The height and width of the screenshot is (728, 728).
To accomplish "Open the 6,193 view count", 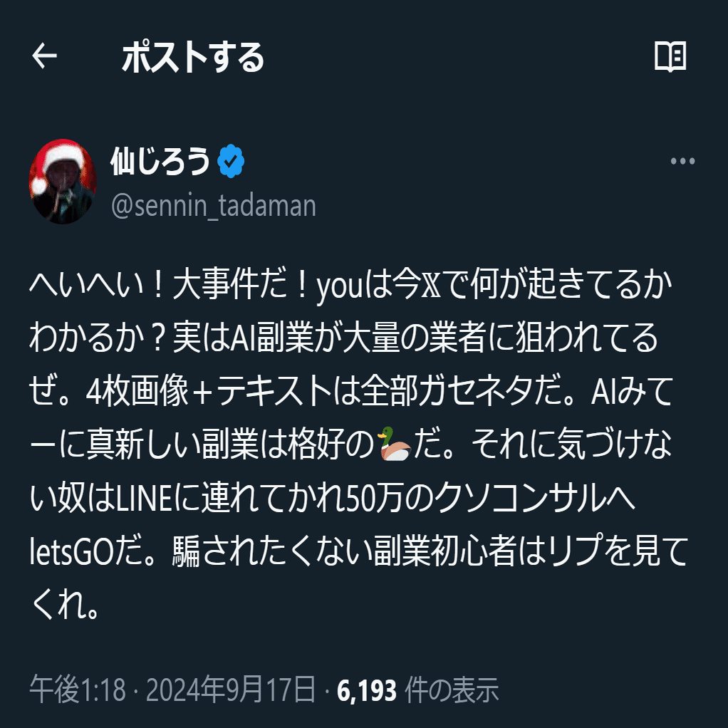I will (367, 690).
